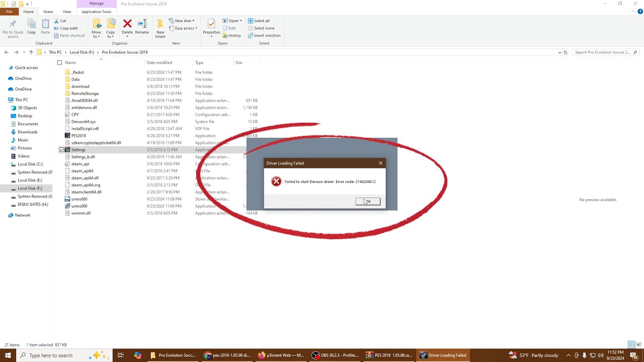This screenshot has height=362, width=644.
Task: Click the taskbar search box
Action: 64,355
